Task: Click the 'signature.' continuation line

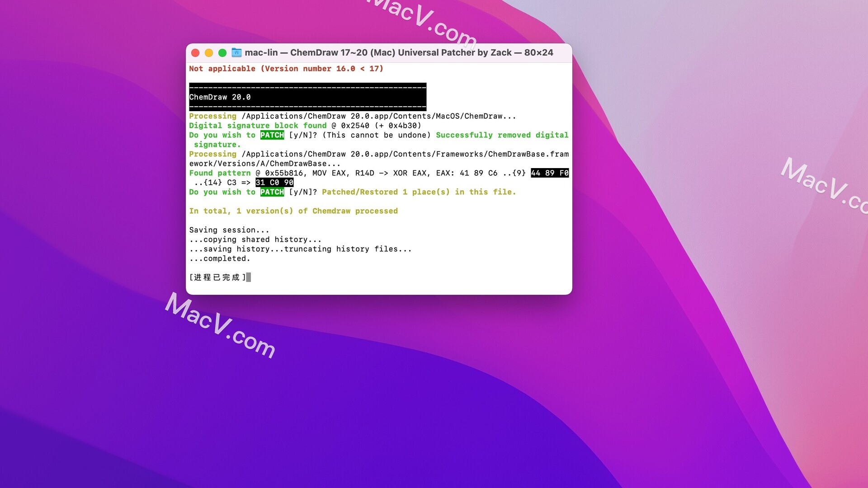Action: click(x=217, y=145)
